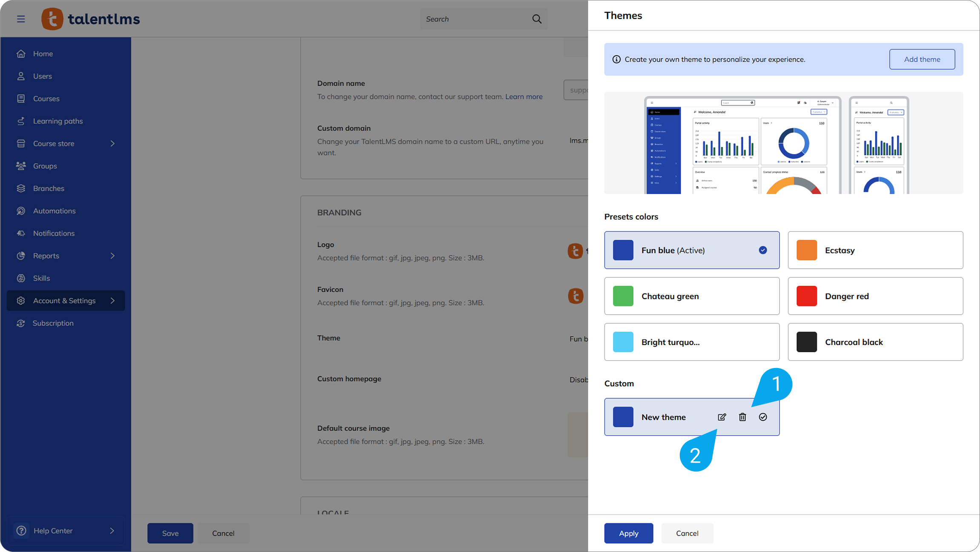Screen dimensions: 980x552
Task: Click the talentlms logo icon
Action: (52, 19)
